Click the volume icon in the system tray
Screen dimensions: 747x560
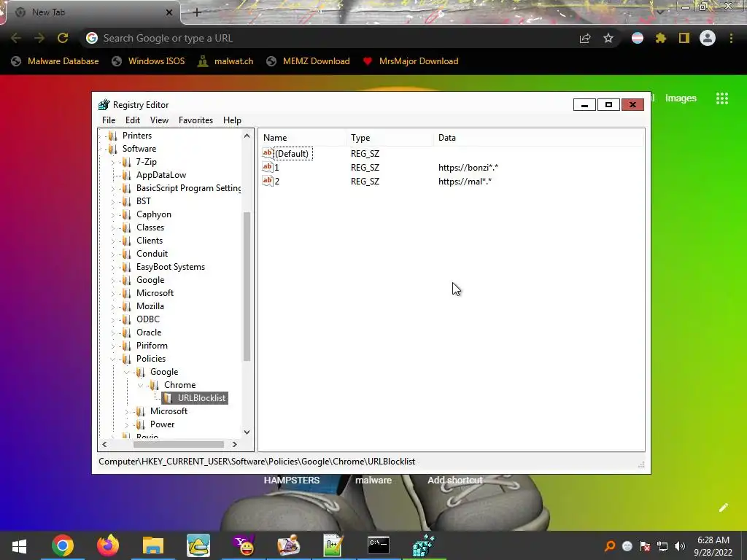click(679, 546)
